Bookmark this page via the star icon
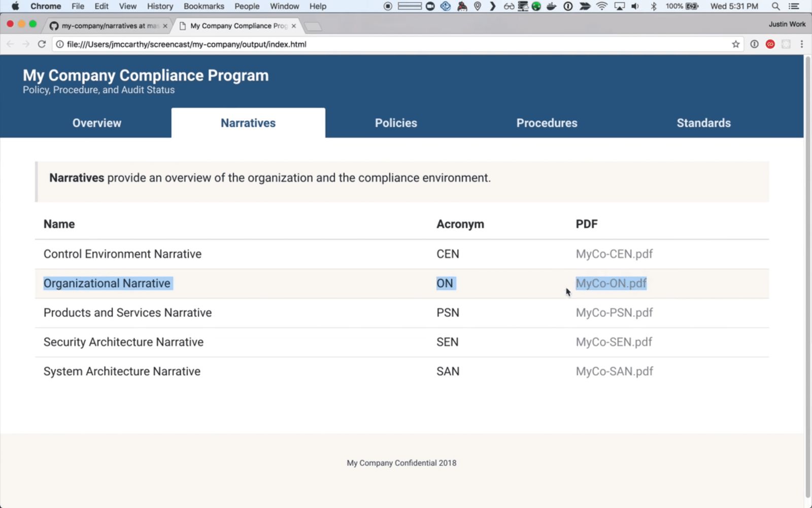Viewport: 812px width, 508px height. 735,44
